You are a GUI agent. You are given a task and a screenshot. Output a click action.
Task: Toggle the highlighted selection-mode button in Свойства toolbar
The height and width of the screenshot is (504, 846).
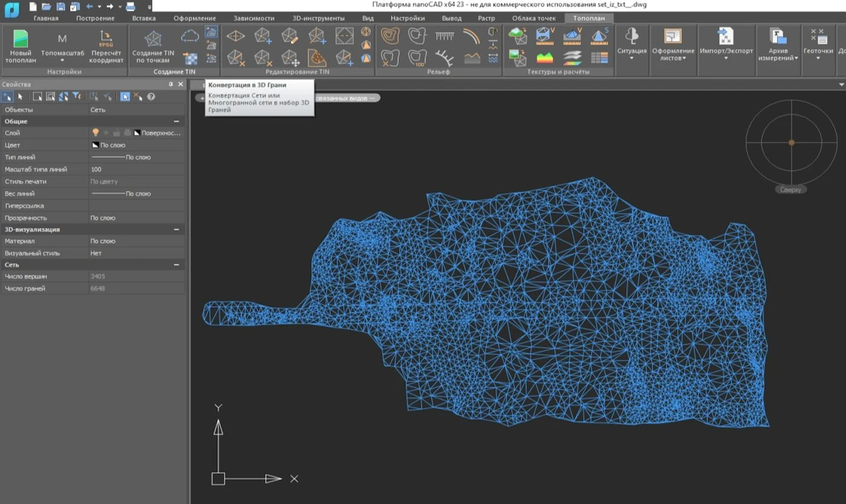[125, 97]
